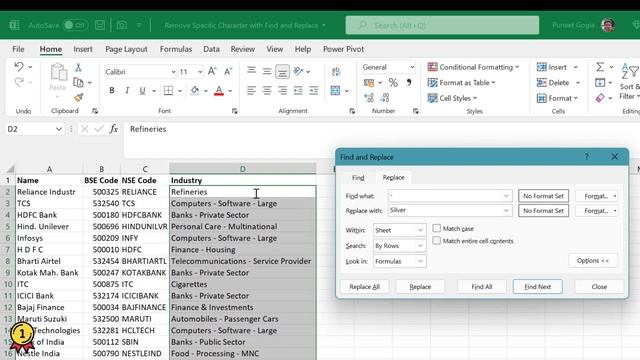The width and height of the screenshot is (640, 360).
Task: Switch to the Page Layout tab
Action: (126, 49)
